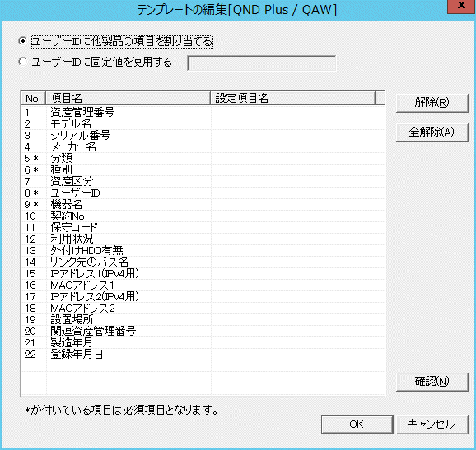Image resolution: width=476 pixels, height=450 pixels.
Task: Click the fixed value text field
Action: click(262, 63)
